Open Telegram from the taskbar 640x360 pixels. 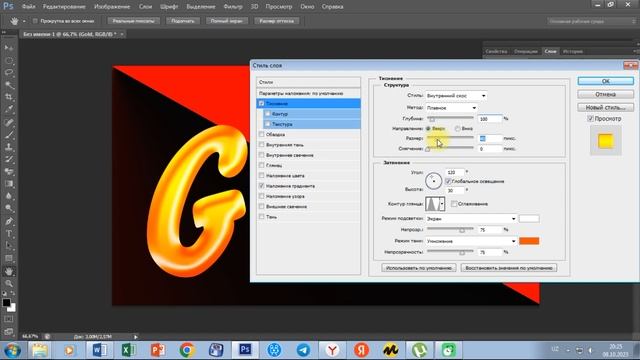coord(303,350)
